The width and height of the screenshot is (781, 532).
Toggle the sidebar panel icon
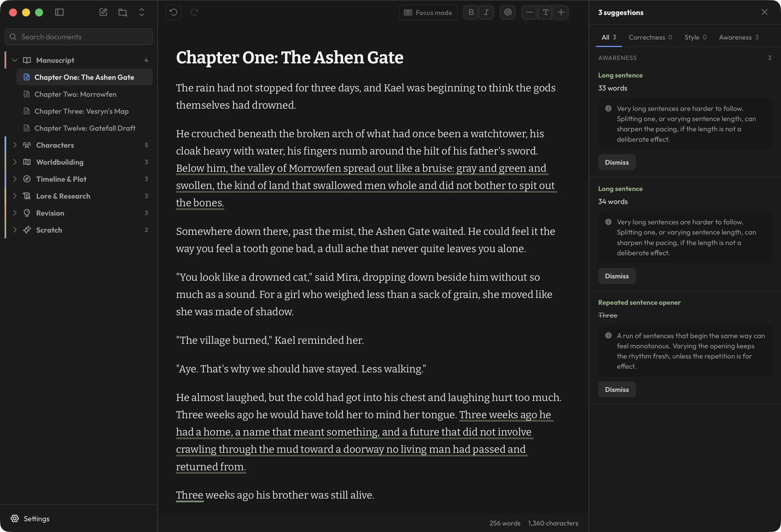click(x=59, y=12)
